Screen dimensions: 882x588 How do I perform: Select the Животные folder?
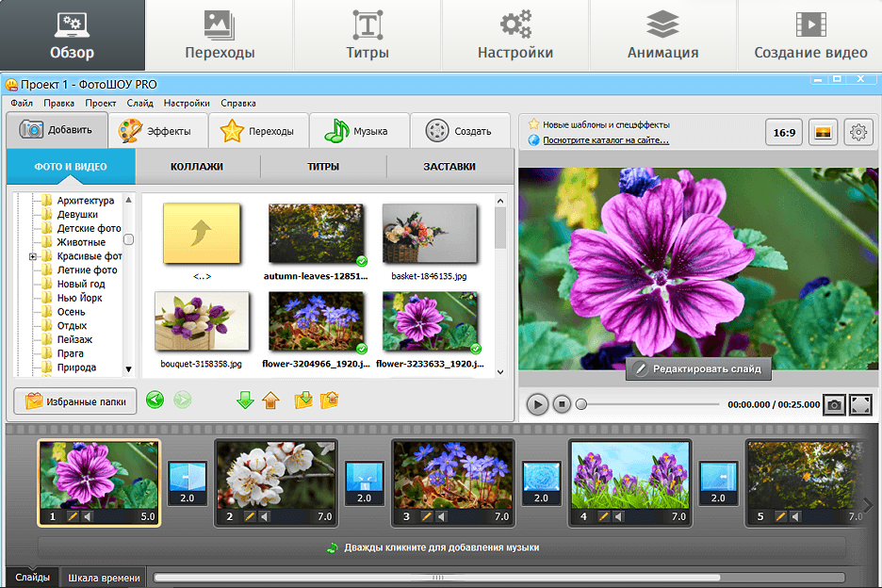[x=80, y=242]
